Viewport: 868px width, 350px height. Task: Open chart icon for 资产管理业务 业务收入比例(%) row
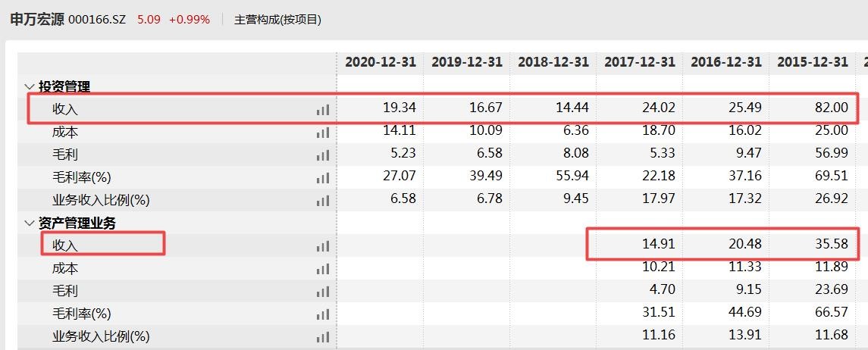coord(323,337)
